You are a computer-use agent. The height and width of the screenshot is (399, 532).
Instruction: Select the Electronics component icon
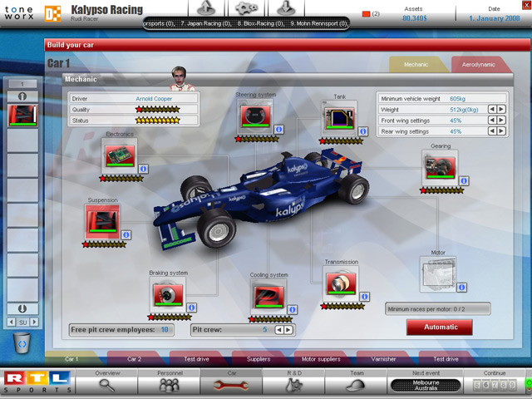point(119,155)
